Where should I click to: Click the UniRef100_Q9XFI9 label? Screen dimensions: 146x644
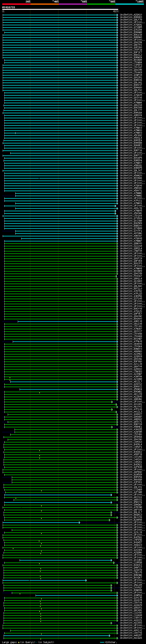pyautogui.click(x=131, y=259)
